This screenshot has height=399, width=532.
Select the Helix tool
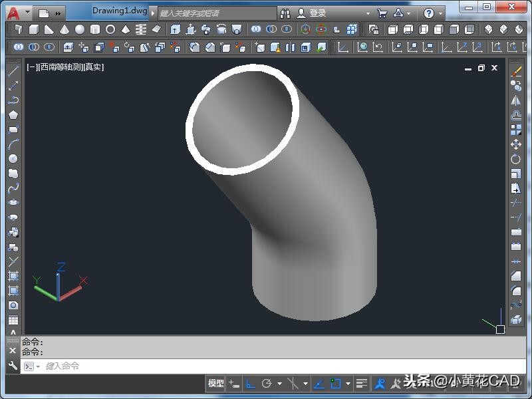pyautogui.click(x=141, y=30)
